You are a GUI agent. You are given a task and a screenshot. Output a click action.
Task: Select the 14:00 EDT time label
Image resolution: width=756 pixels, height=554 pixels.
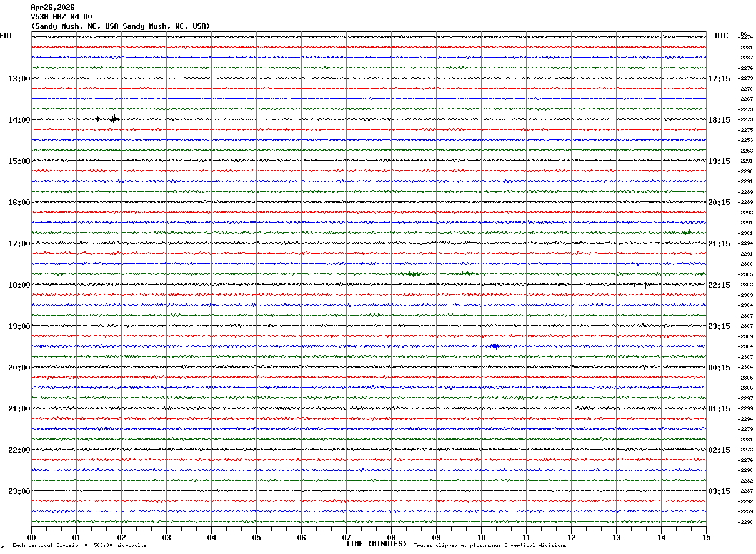click(x=19, y=120)
